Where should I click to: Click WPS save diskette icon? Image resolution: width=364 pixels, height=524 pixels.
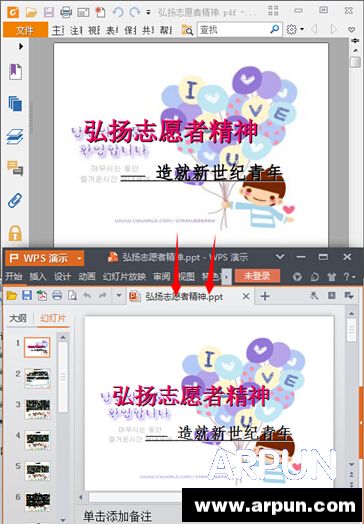click(x=27, y=295)
